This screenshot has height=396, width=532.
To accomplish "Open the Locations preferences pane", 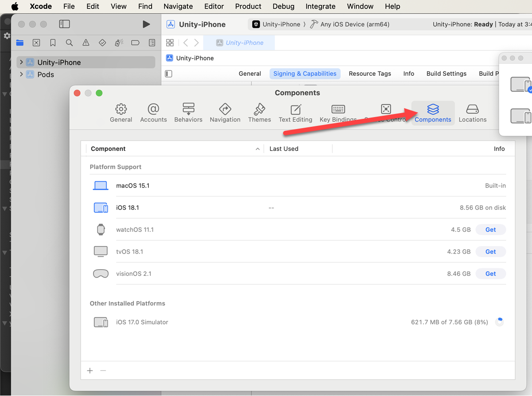I will click(x=473, y=113).
